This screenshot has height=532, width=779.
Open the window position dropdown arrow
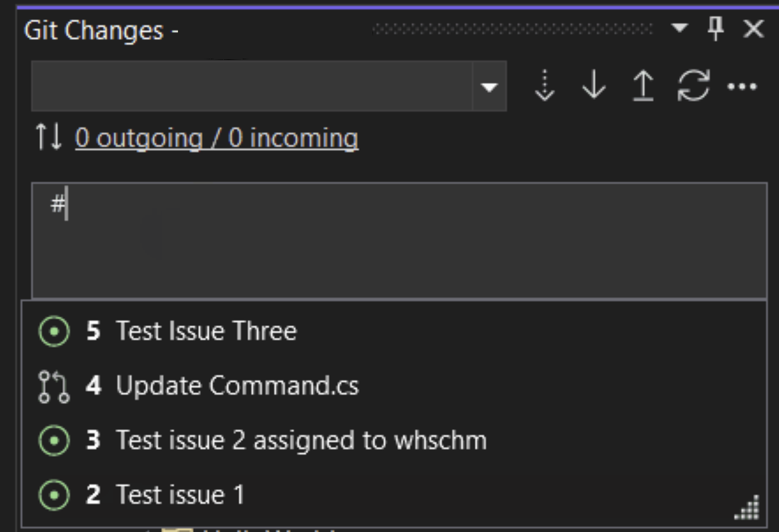(x=680, y=28)
